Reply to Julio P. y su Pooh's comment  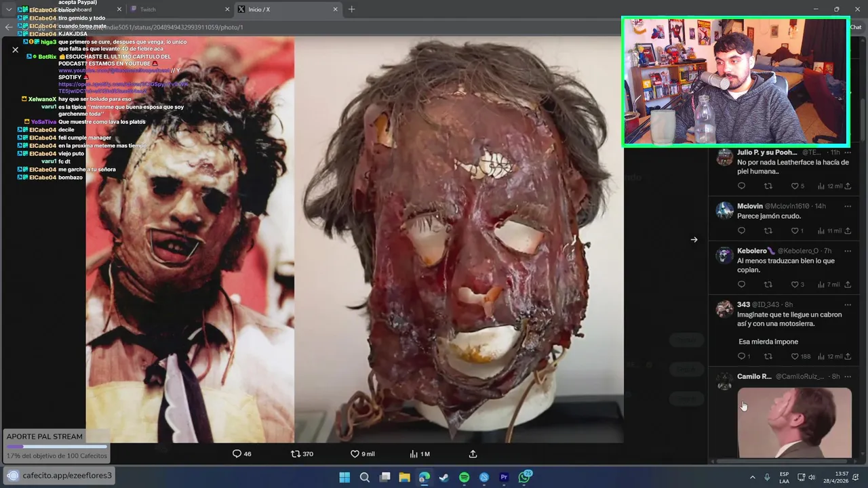click(741, 186)
